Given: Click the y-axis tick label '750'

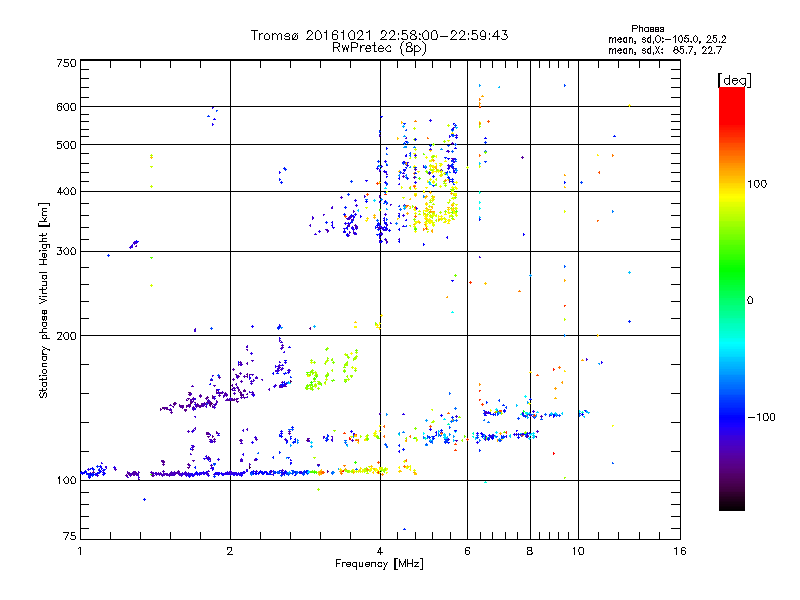Looking at the screenshot, I should click(x=67, y=63).
